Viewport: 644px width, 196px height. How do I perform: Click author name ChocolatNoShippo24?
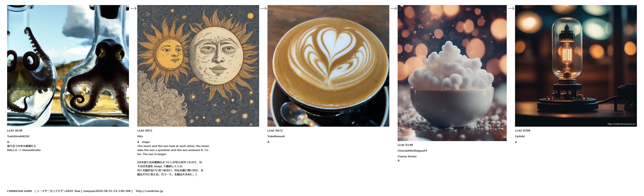point(412,151)
